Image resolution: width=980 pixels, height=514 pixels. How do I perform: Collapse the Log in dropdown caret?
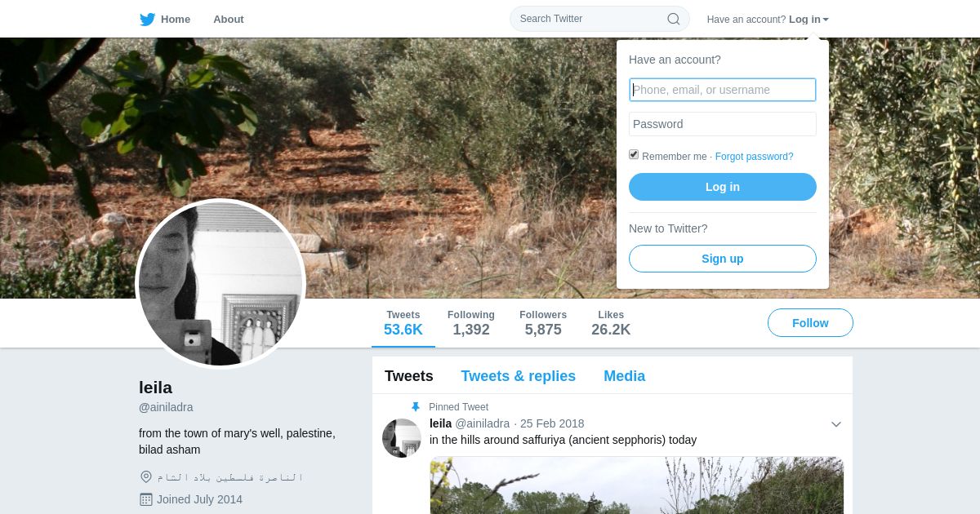point(826,20)
